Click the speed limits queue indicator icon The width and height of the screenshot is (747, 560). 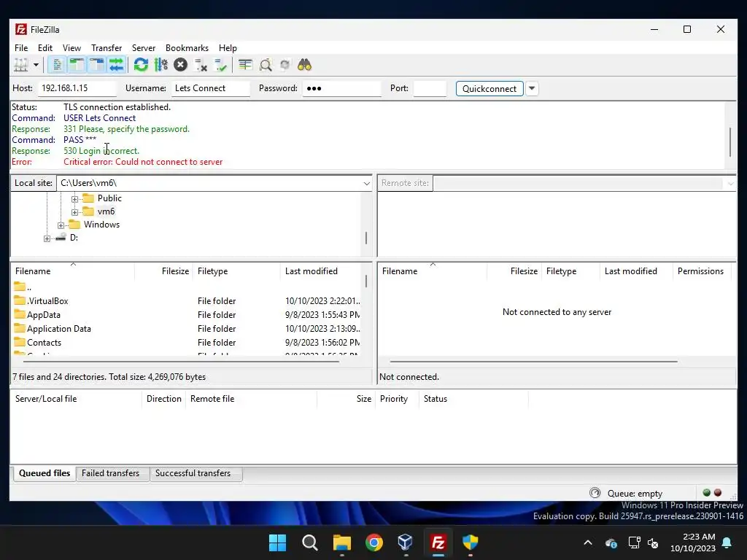point(595,493)
